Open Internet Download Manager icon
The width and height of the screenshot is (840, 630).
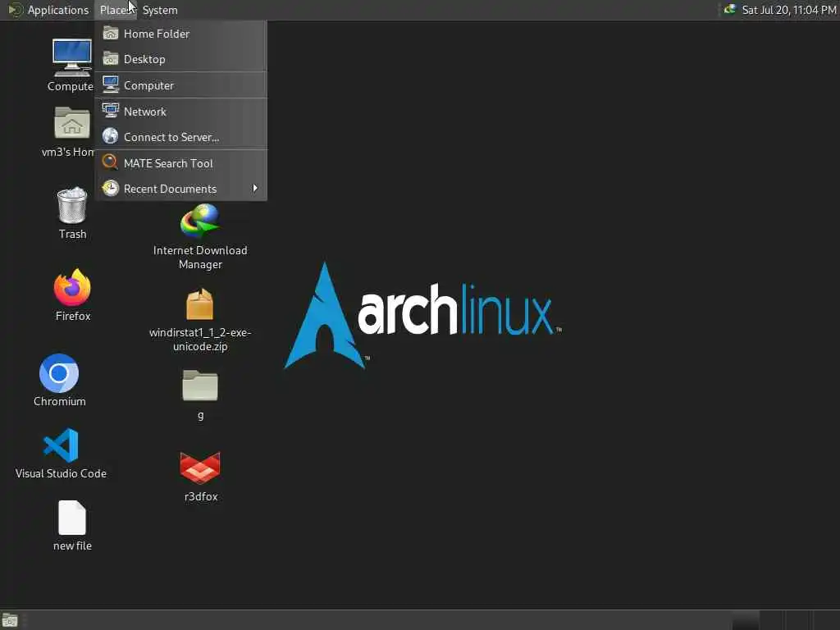tap(200, 221)
